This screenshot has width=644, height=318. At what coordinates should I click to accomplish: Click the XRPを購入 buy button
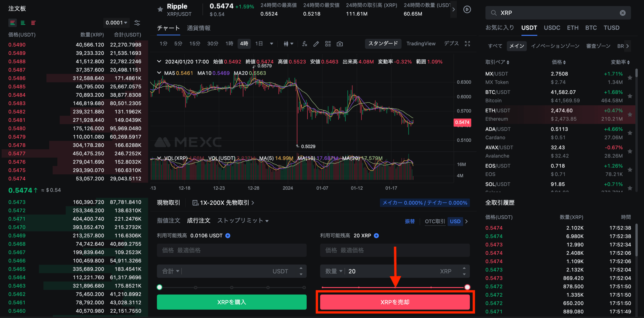[232, 302]
